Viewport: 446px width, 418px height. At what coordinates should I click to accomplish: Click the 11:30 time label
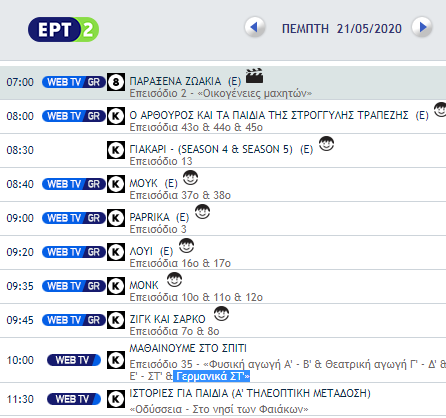tap(20, 399)
